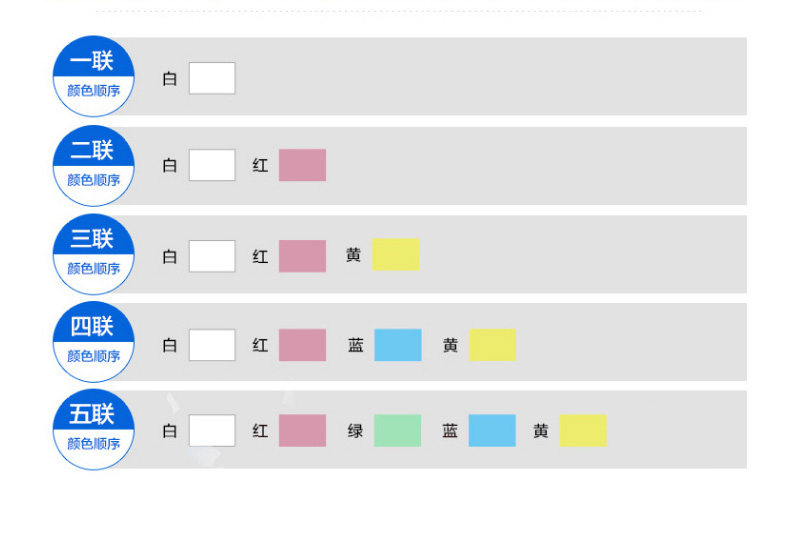Click the 一联 blue circle badge

(93, 75)
